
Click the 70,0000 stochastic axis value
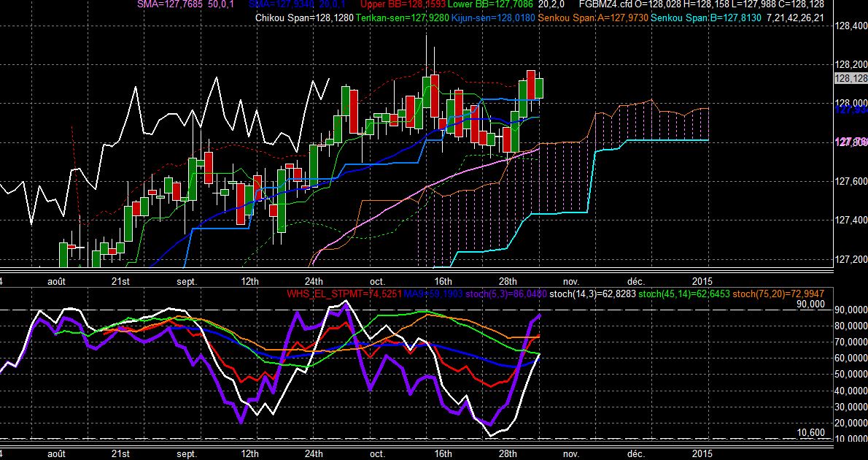(x=850, y=342)
